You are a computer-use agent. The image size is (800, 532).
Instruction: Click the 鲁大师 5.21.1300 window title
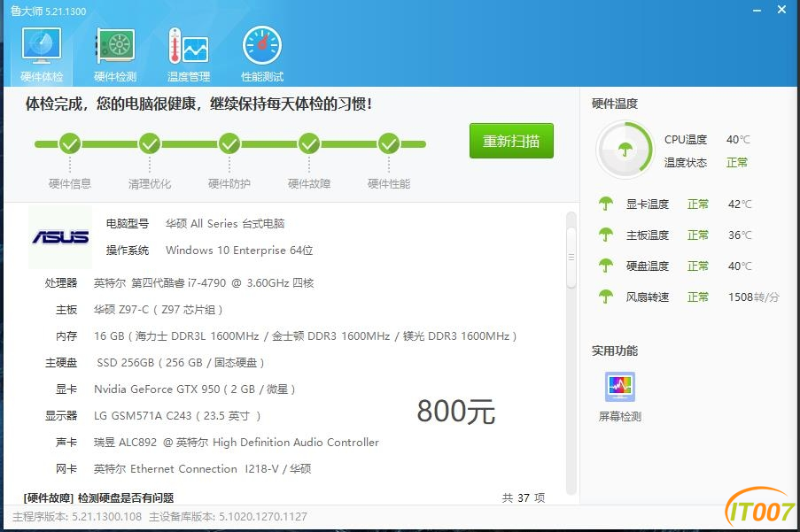49,11
